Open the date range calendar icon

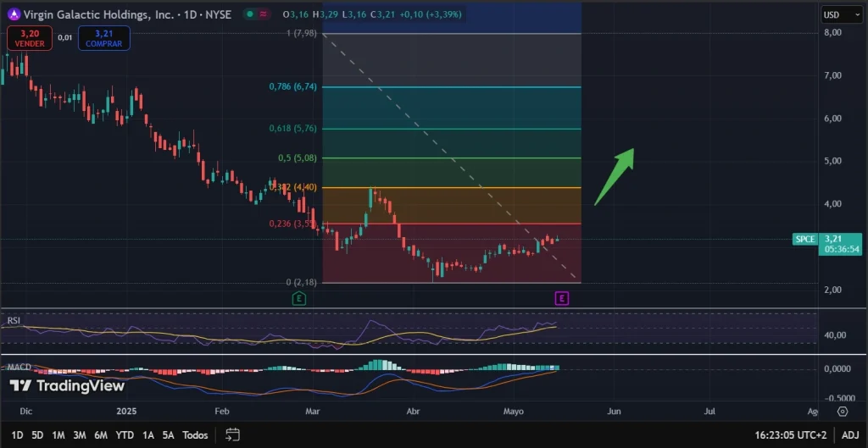[x=233, y=434]
